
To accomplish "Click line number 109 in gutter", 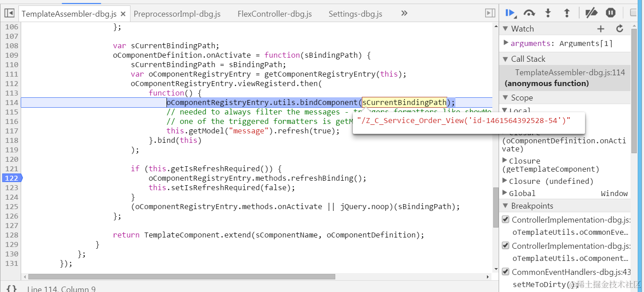I will [x=12, y=55].
